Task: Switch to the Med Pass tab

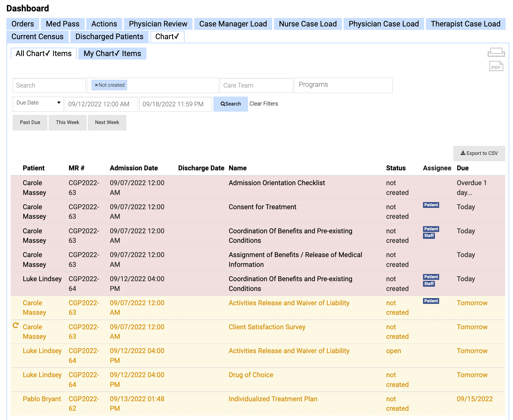Action: [62, 24]
